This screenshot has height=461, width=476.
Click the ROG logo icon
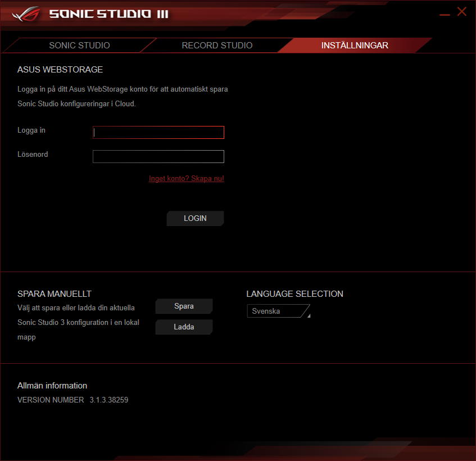[26, 13]
